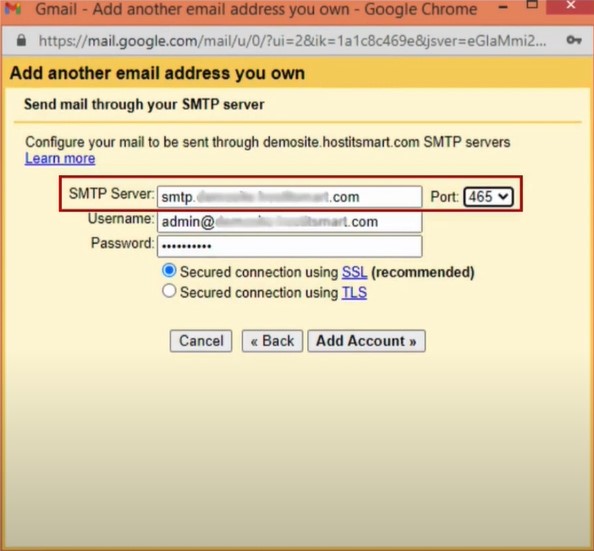Select Secured connection using SSL radio

(169, 271)
